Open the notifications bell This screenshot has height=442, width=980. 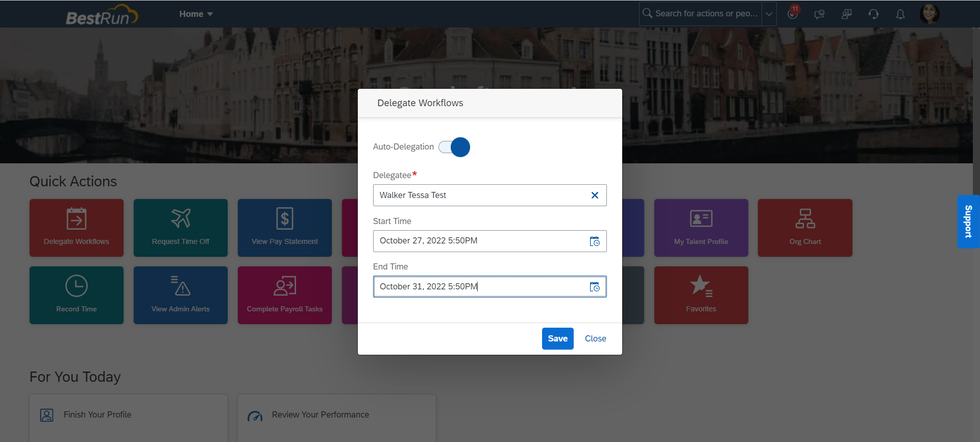coord(900,14)
